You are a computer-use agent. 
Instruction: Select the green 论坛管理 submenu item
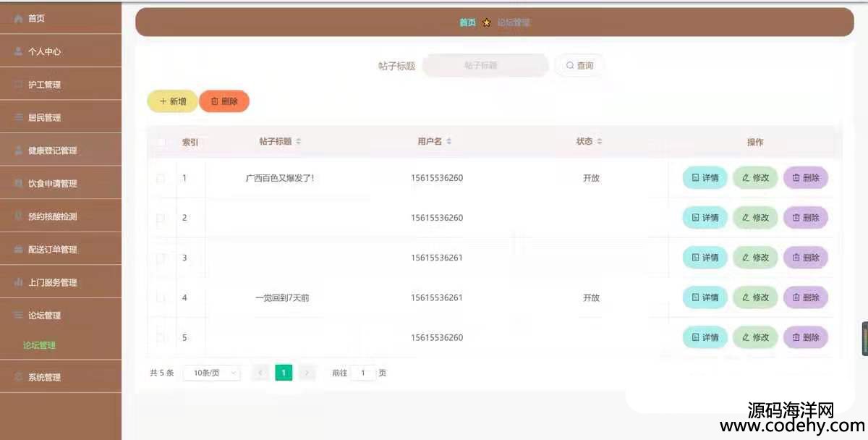39,345
